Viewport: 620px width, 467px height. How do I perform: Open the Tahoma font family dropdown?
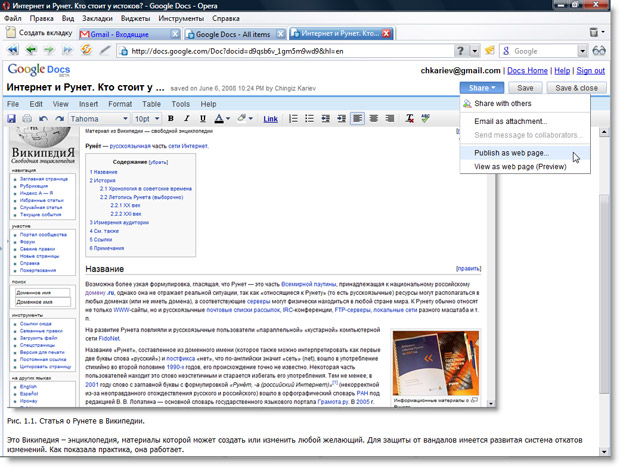point(99,119)
